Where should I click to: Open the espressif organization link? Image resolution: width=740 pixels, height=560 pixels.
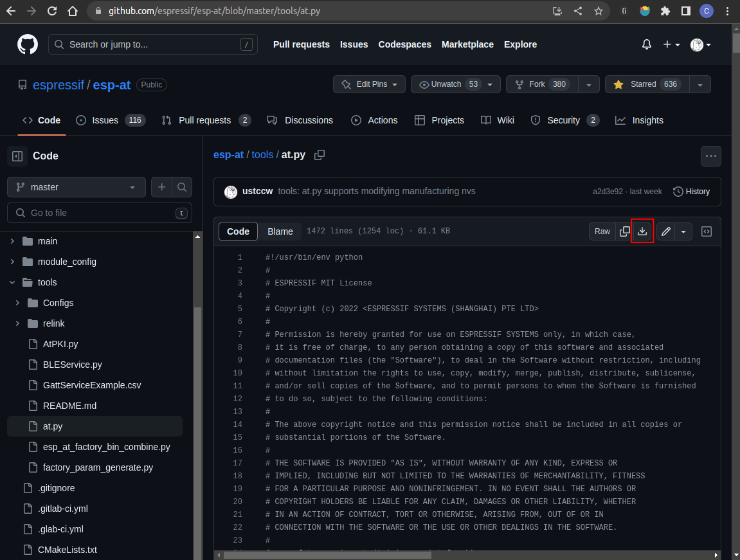pos(59,84)
